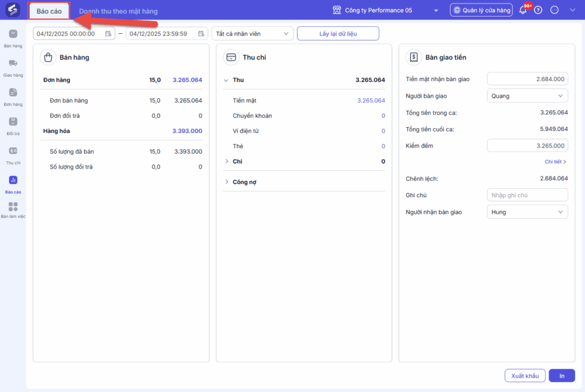Open Thu chi in the sidebar
This screenshot has height=392, width=585.
pos(13,151)
